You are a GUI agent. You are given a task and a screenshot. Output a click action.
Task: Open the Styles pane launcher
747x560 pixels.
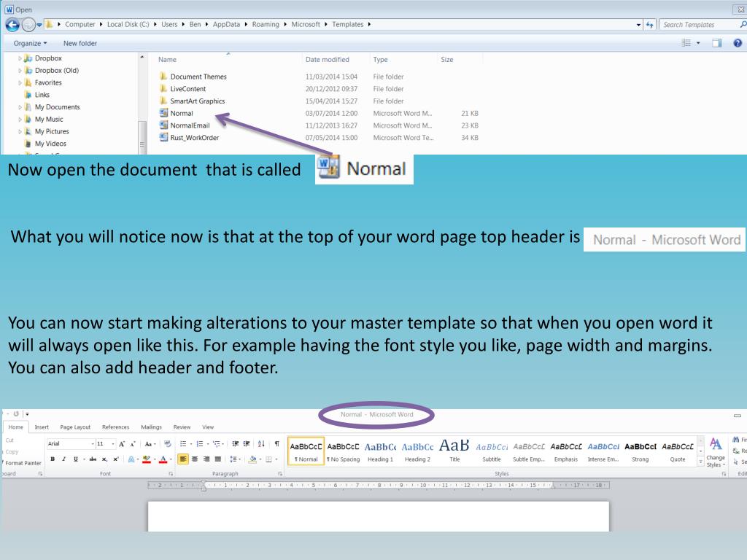724,474
